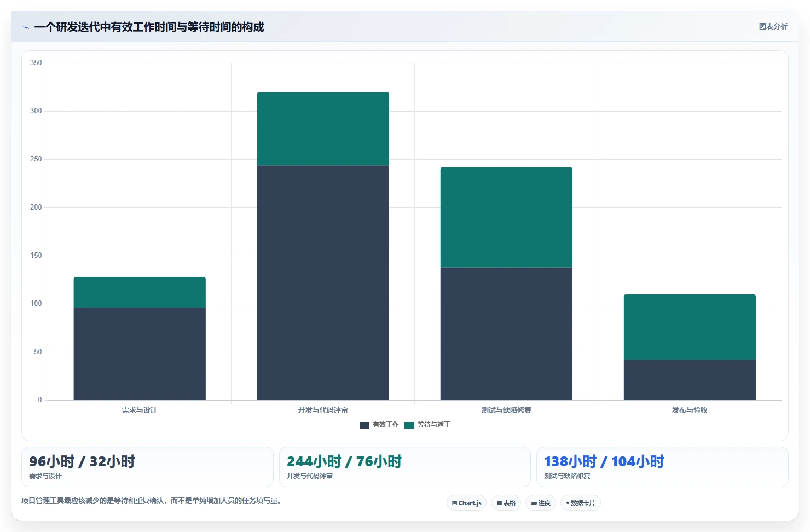
Task: Click the 发布与验收 dark 有效工作 bar segment
Action: point(690,380)
